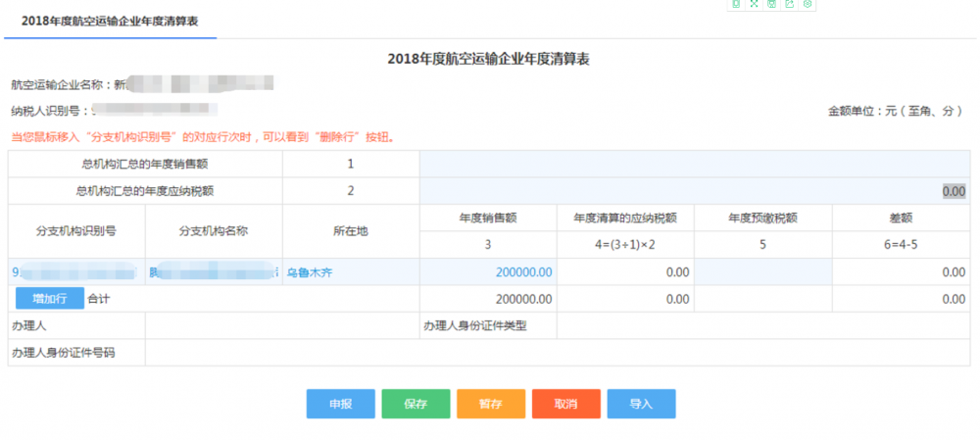Click the 年度清算的应纳税额 column header
980x440 pixels.
[x=625, y=219]
